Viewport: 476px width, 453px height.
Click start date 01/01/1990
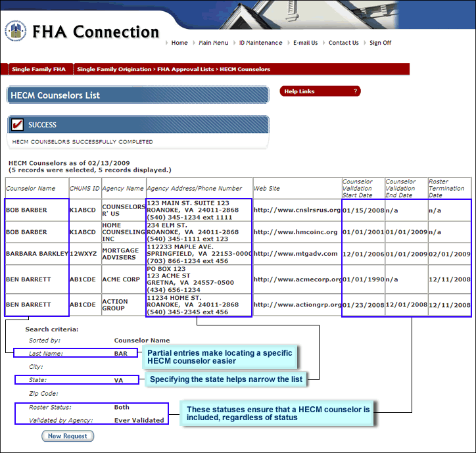pos(364,279)
